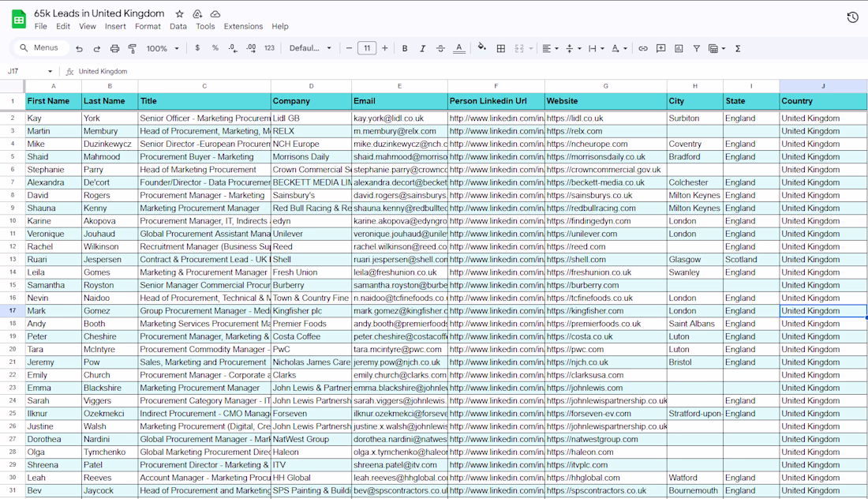Toggle bold formatting
The height and width of the screenshot is (499, 868).
(x=405, y=49)
